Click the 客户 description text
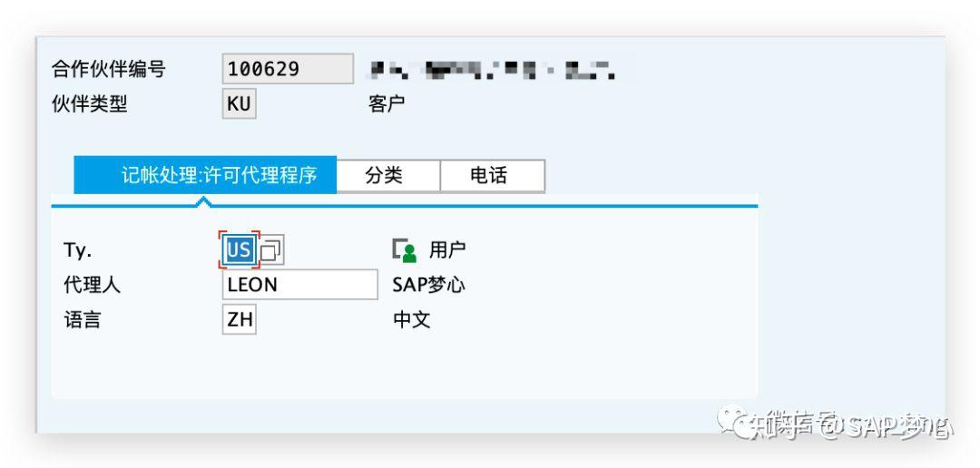Viewport: 980px width, 468px height. pyautogui.click(x=387, y=103)
